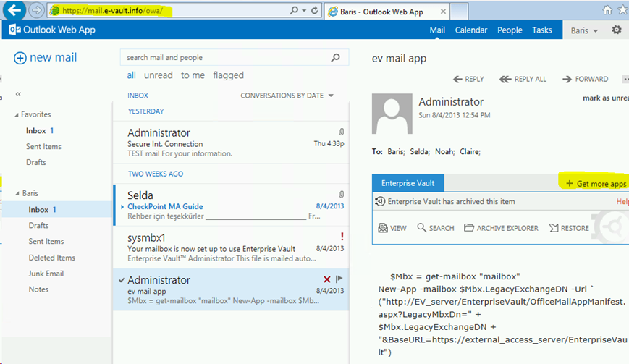
Task: Click the new mail plus icon
Action: pos(20,58)
